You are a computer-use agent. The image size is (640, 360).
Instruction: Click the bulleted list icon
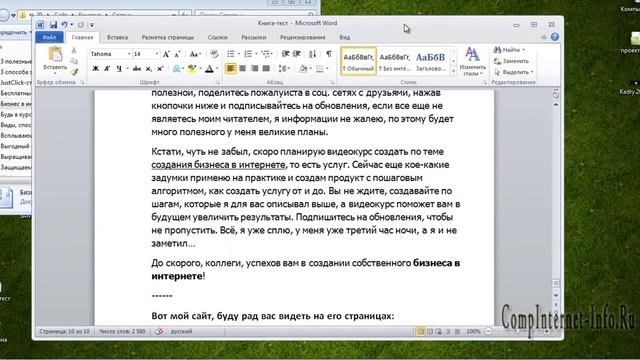coord(231,54)
